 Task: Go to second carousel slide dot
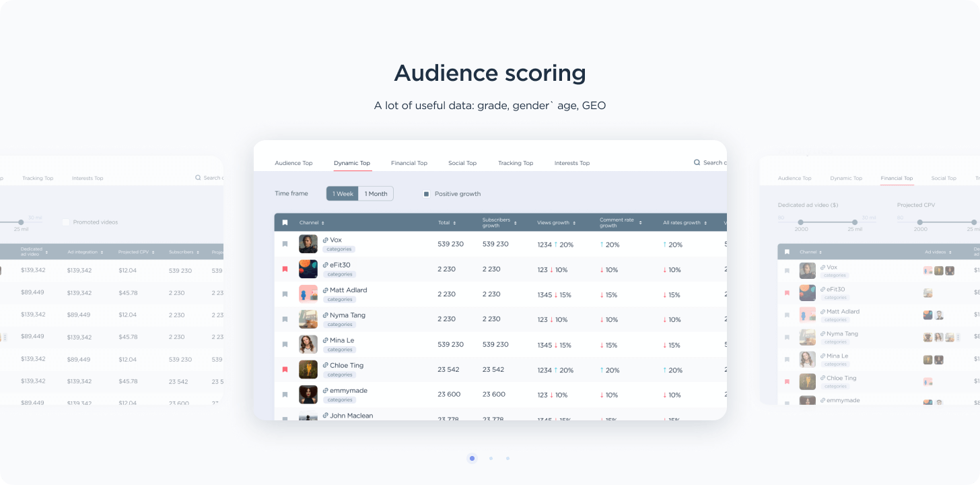(x=491, y=458)
